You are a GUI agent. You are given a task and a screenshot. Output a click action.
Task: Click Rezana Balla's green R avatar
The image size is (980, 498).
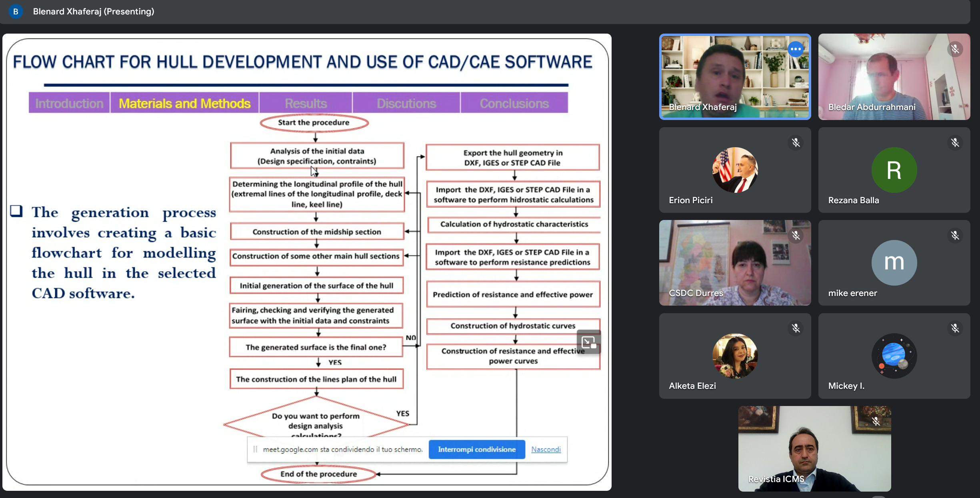(x=894, y=170)
